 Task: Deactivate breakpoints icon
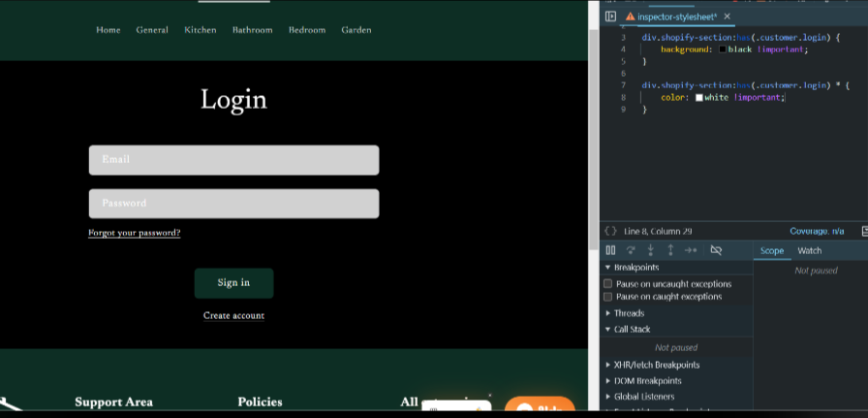tap(716, 250)
